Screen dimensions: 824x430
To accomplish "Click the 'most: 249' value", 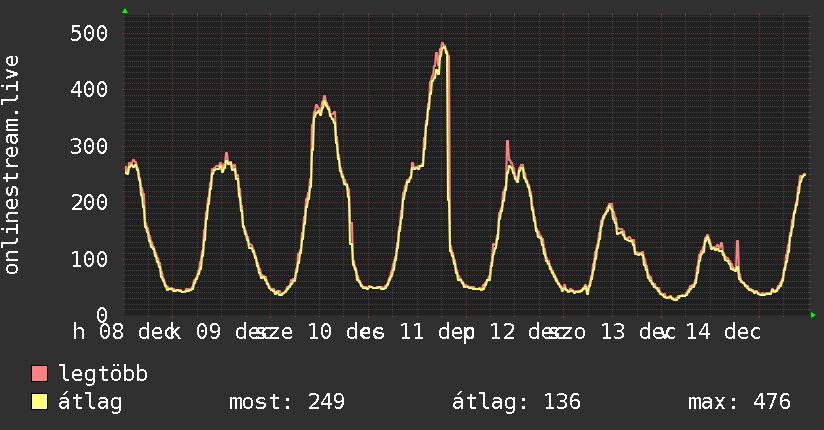I will tap(287, 402).
